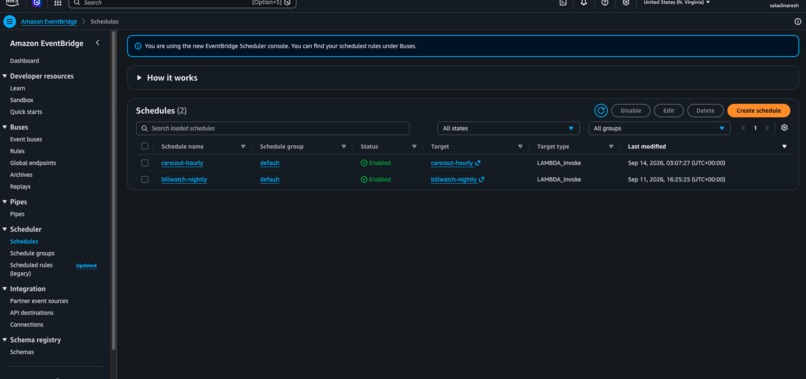Viewport: 806px width, 379px height.
Task: Click Amazon EventBridge breadcrumb link
Action: [49, 22]
